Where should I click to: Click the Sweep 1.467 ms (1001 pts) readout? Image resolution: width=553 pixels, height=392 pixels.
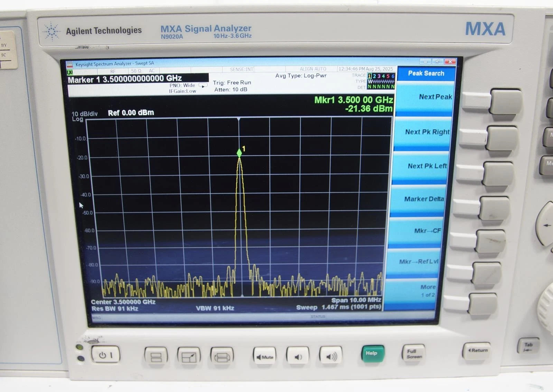click(x=338, y=307)
